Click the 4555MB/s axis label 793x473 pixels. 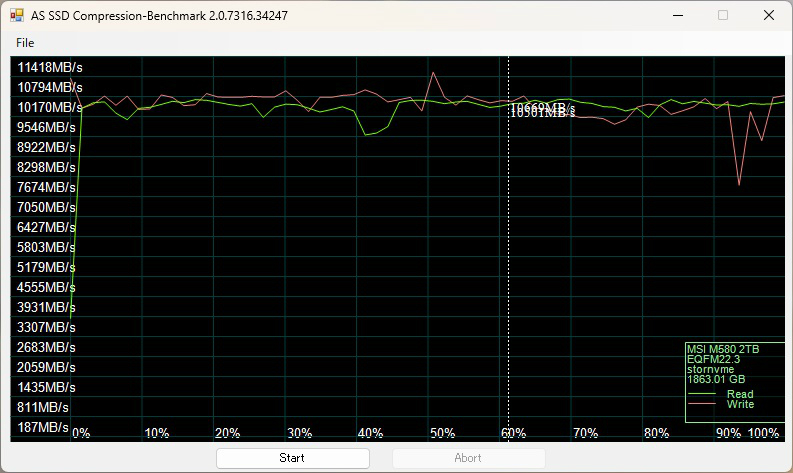point(46,287)
